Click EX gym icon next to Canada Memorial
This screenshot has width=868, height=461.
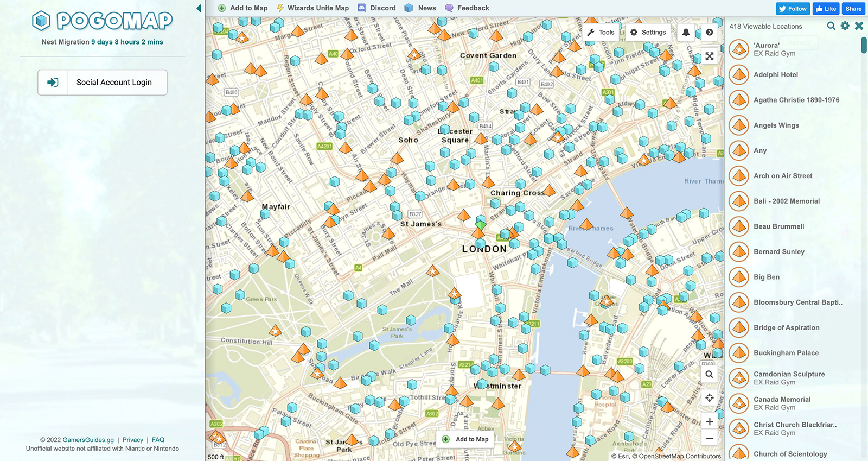click(739, 403)
